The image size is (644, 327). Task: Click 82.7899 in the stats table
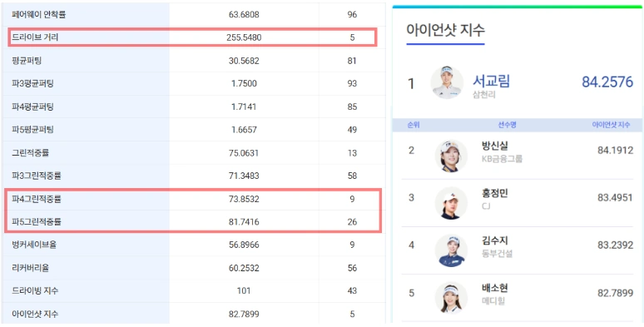click(244, 315)
